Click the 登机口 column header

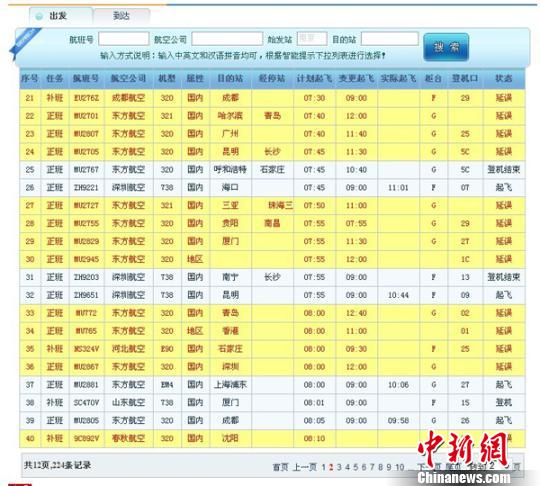pyautogui.click(x=465, y=79)
